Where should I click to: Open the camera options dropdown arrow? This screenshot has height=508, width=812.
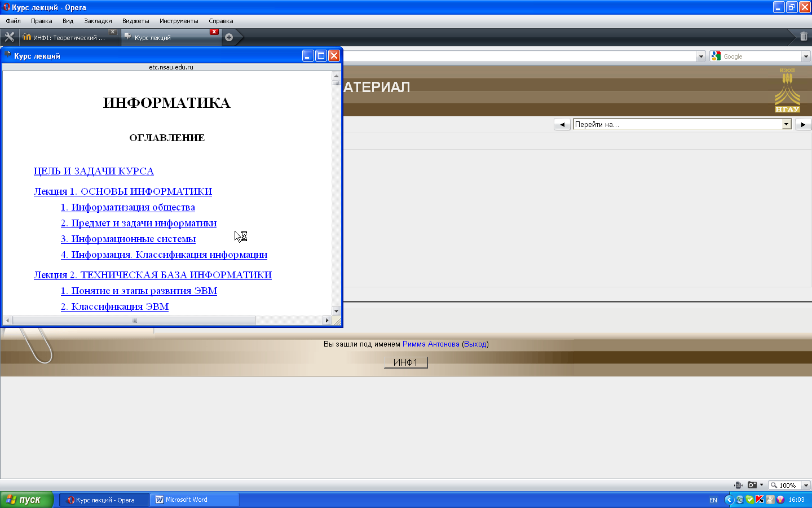click(x=761, y=485)
